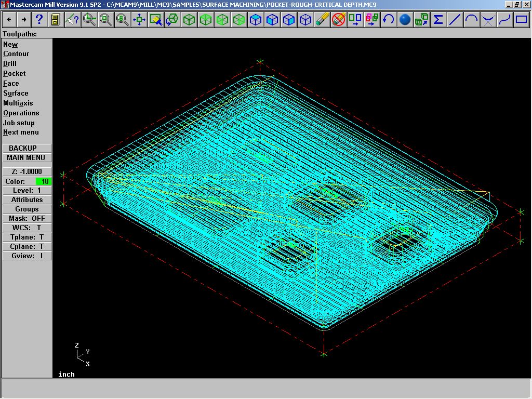Return to MAIN MENU
This screenshot has width=532, height=399.
tap(27, 157)
